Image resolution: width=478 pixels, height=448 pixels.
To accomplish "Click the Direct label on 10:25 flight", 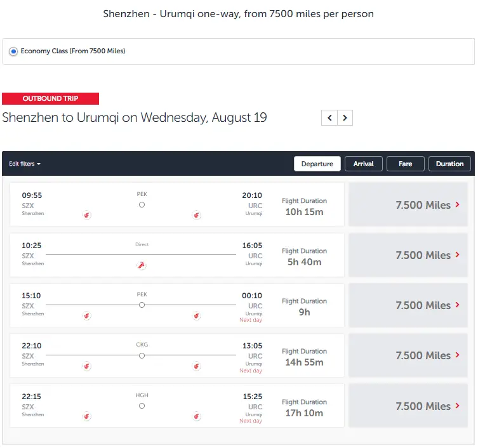I will [142, 244].
